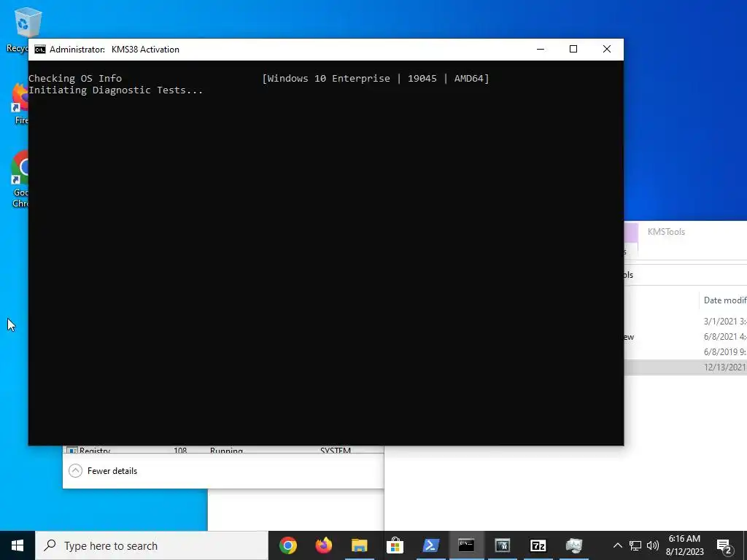The width and height of the screenshot is (747, 560).
Task: Open the KMSTools tab in Explorer
Action: coord(666,232)
